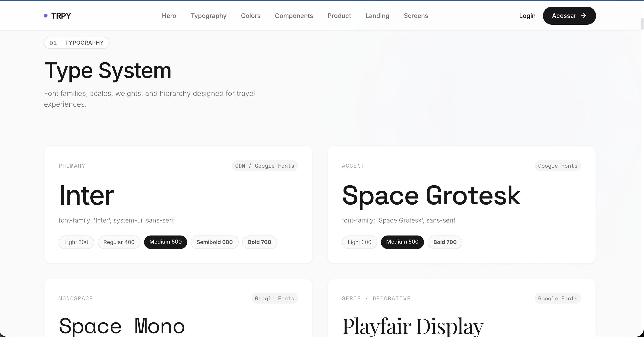This screenshot has width=644, height=337.
Task: Click the PRIMARY card label
Action: (72, 166)
